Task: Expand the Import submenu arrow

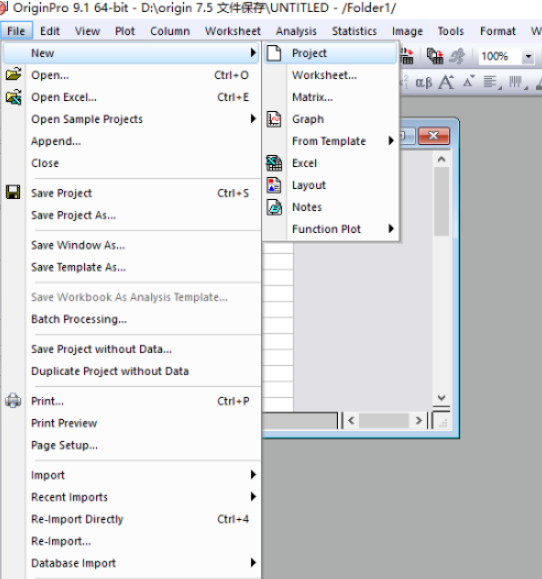Action: (x=253, y=474)
